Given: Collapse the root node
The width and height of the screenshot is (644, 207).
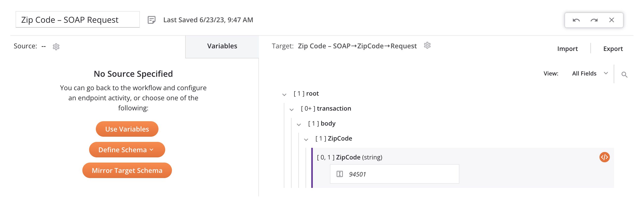Looking at the screenshot, I should [x=284, y=95].
